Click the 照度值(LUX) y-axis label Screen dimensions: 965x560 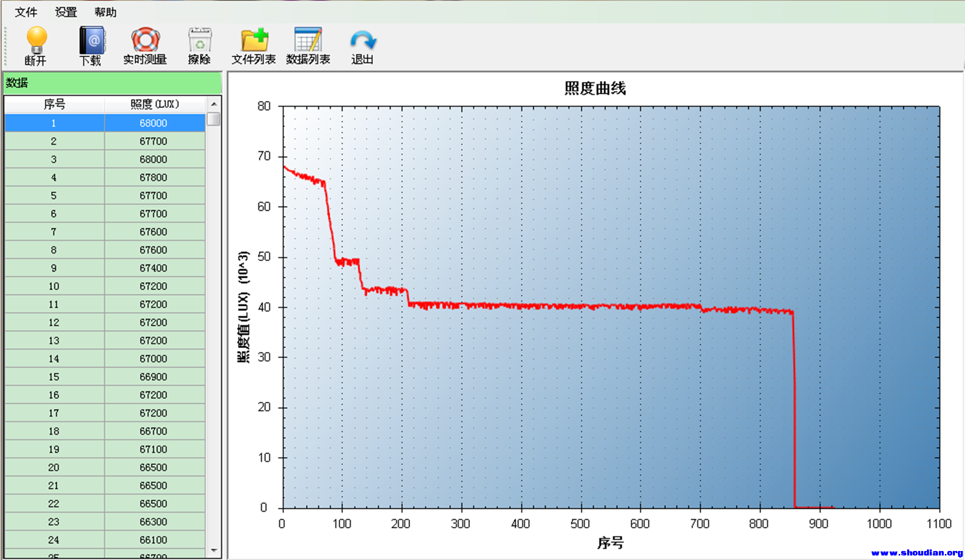point(243,306)
